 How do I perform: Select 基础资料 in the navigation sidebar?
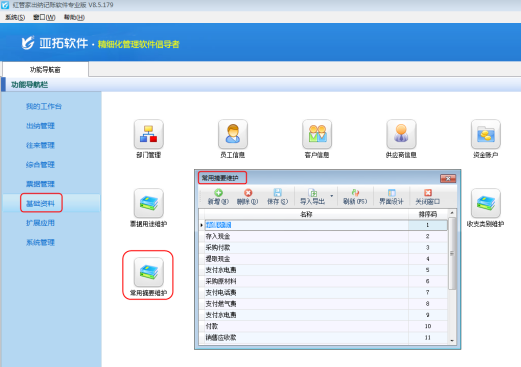coord(40,203)
